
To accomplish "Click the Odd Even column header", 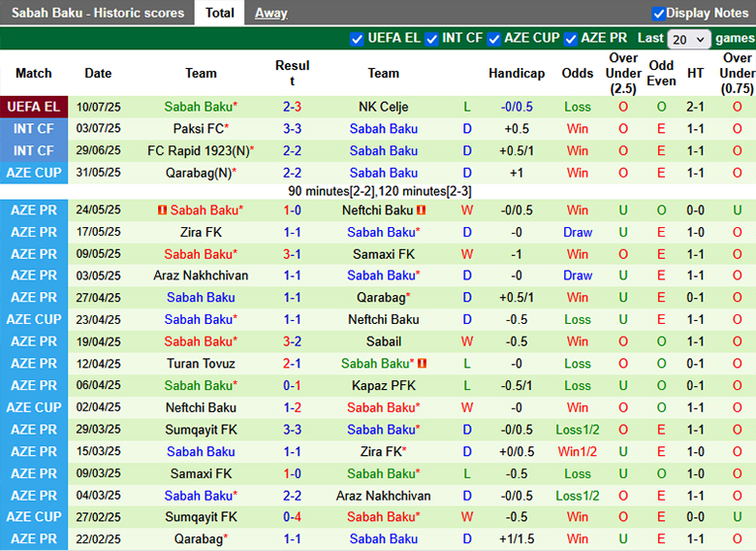I will pos(661,74).
